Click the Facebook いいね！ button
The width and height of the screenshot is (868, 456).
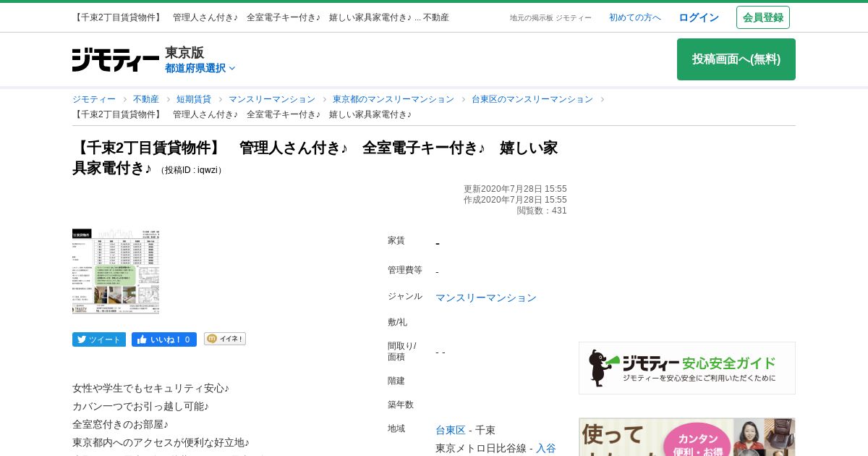click(x=164, y=339)
